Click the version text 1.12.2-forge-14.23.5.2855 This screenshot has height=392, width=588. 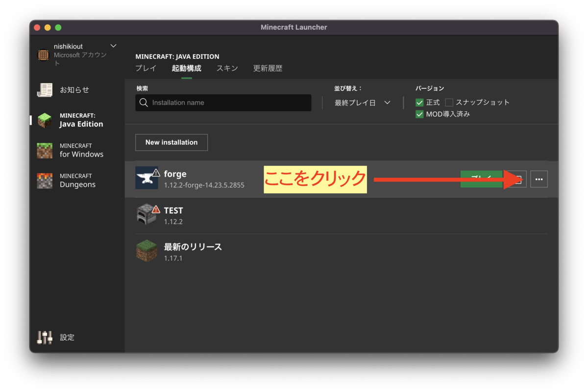coord(204,185)
